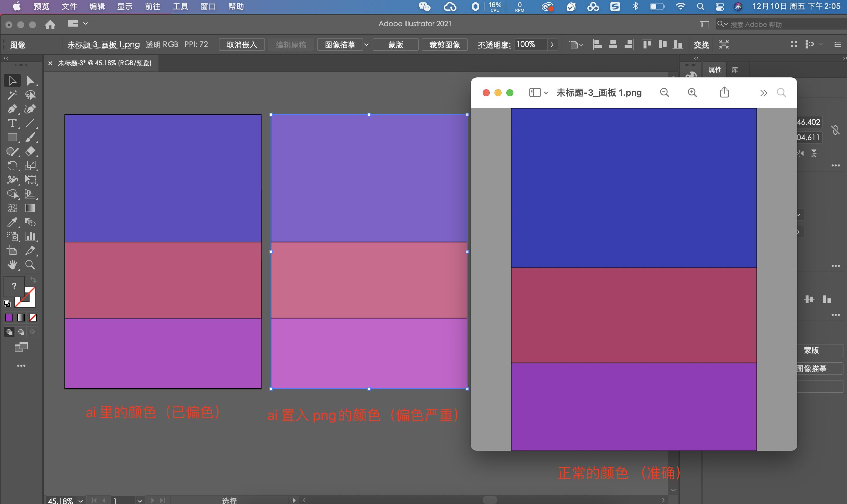Click the 裁剪图像 button

pyautogui.click(x=444, y=45)
